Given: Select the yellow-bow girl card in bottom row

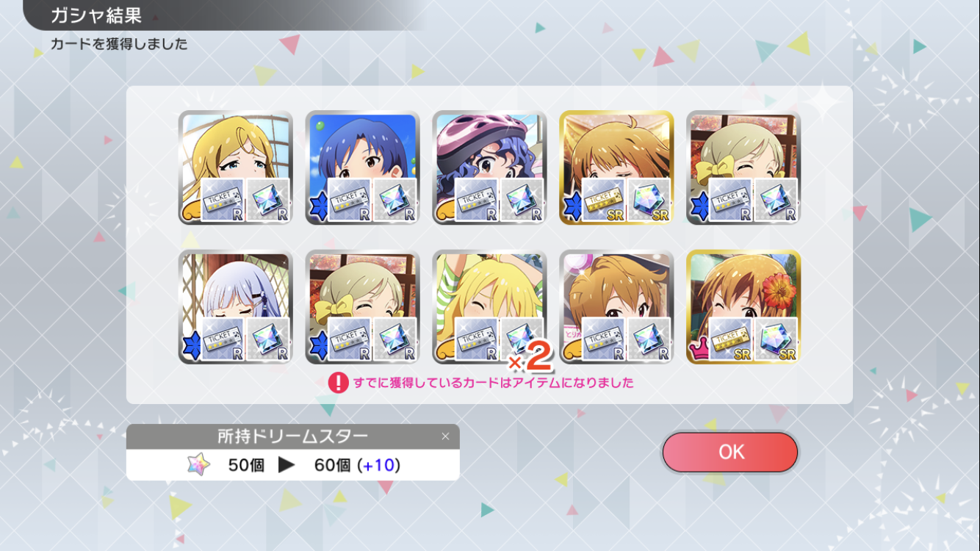Looking at the screenshot, I should [363, 307].
